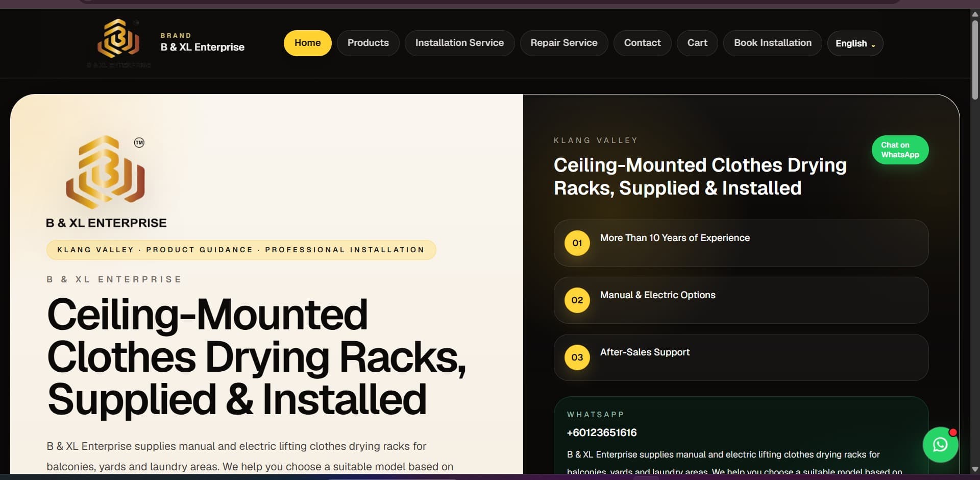Click the B & XL Enterprise brand link
This screenshot has height=480, width=980.
[x=202, y=47]
